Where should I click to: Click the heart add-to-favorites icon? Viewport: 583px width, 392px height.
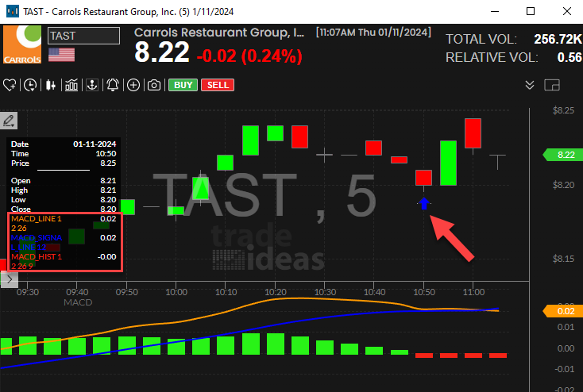click(x=10, y=85)
